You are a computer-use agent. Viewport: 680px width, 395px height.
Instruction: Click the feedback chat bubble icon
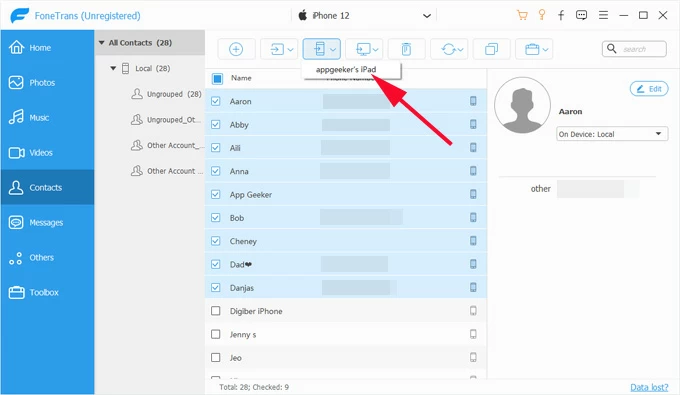581,16
